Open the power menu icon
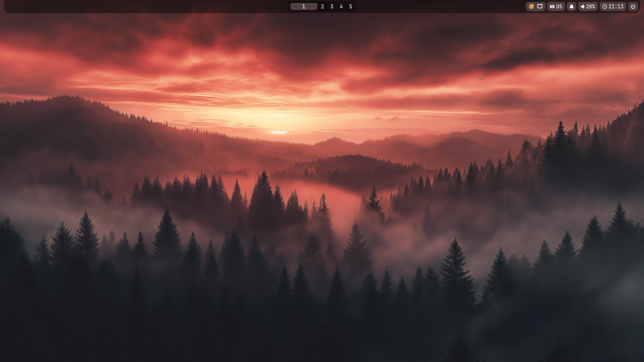The height and width of the screenshot is (362, 644). click(633, 6)
